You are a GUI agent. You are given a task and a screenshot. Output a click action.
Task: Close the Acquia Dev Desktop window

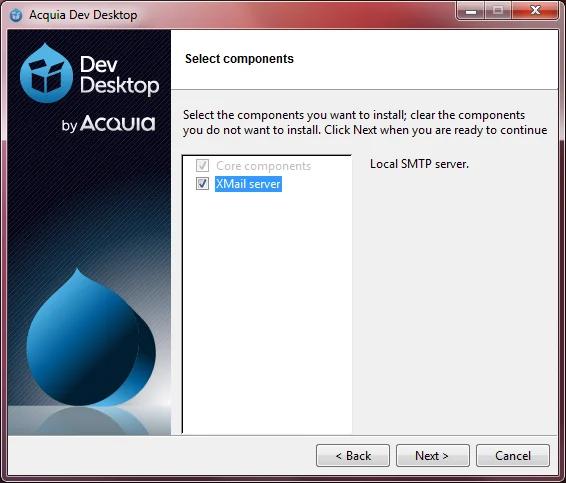click(x=535, y=11)
